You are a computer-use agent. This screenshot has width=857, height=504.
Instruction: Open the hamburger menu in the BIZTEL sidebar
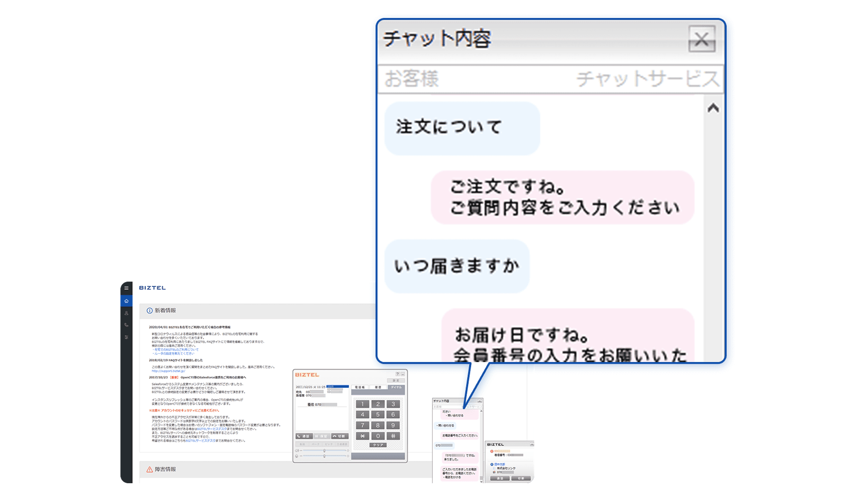pyautogui.click(x=126, y=289)
